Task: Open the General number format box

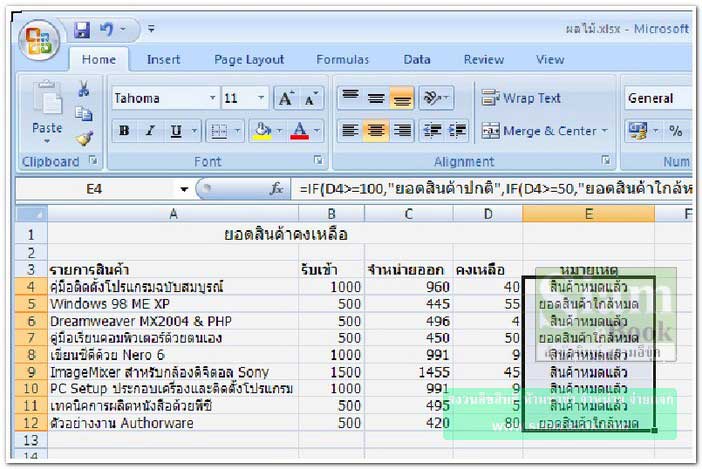Action: click(658, 98)
